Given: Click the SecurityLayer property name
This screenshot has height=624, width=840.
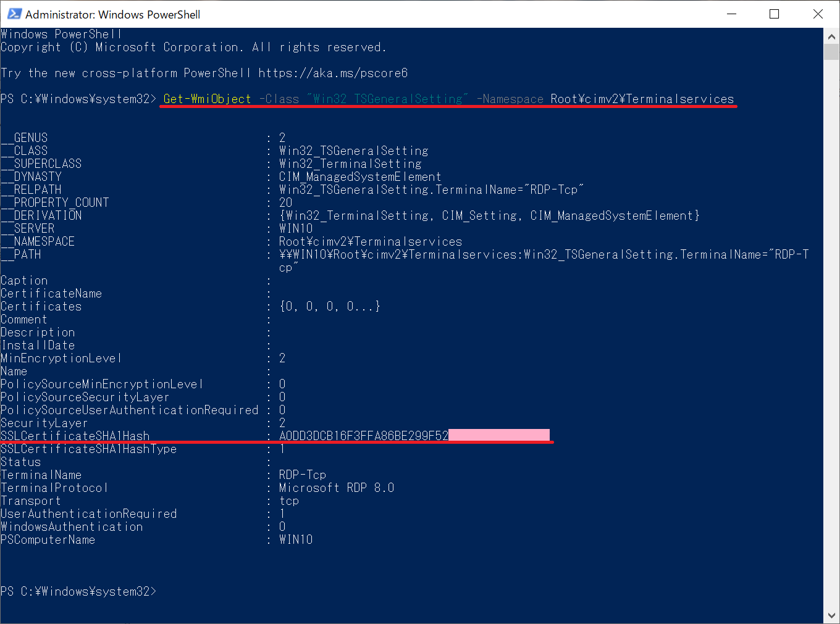Looking at the screenshot, I should (44, 423).
